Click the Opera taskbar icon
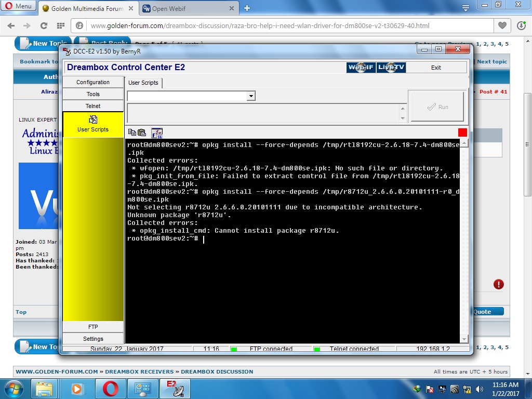The image size is (532, 399). tap(111, 389)
